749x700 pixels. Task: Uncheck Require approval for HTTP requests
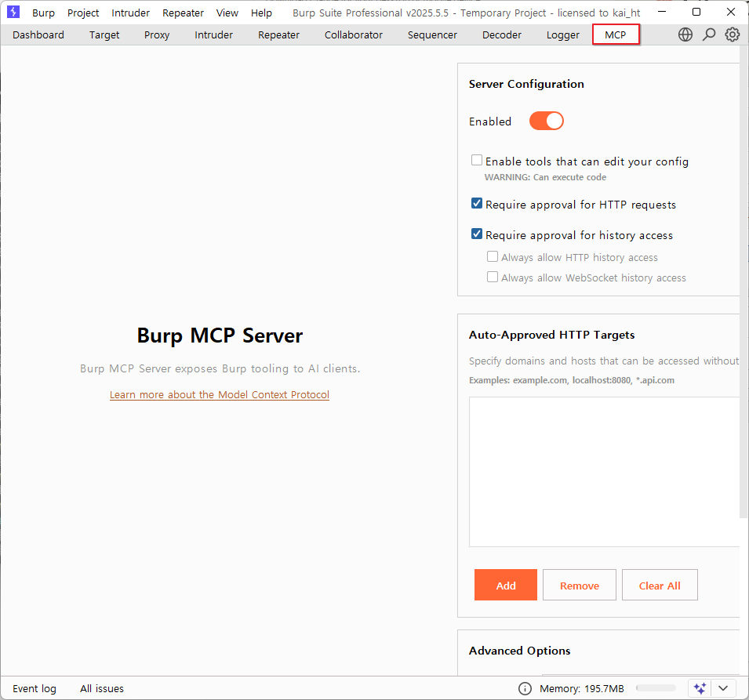477,203
